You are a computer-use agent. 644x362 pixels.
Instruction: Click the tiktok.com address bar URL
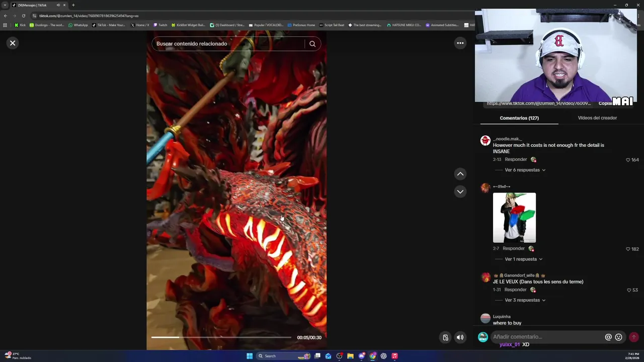point(89,16)
